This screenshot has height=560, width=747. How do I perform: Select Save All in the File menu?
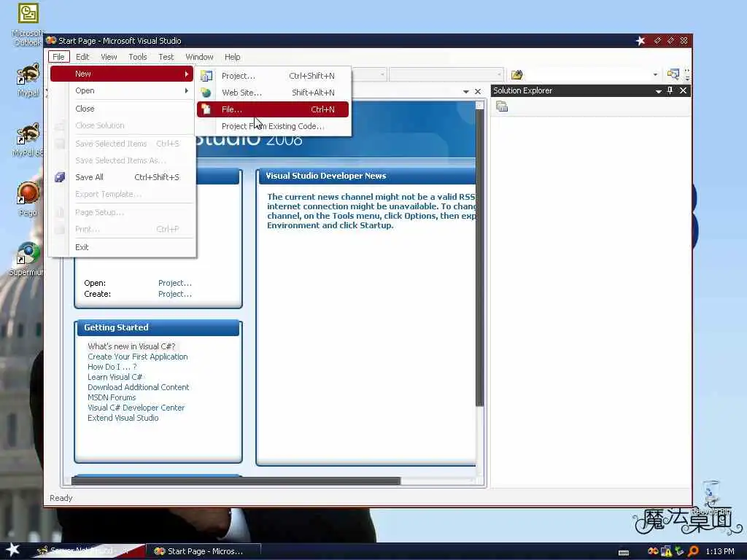click(x=123, y=177)
